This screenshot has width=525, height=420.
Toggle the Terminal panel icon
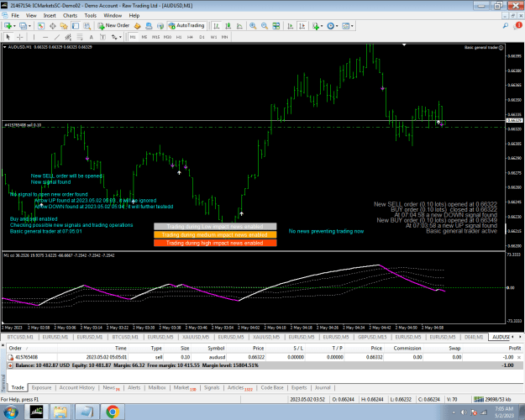coord(76,26)
